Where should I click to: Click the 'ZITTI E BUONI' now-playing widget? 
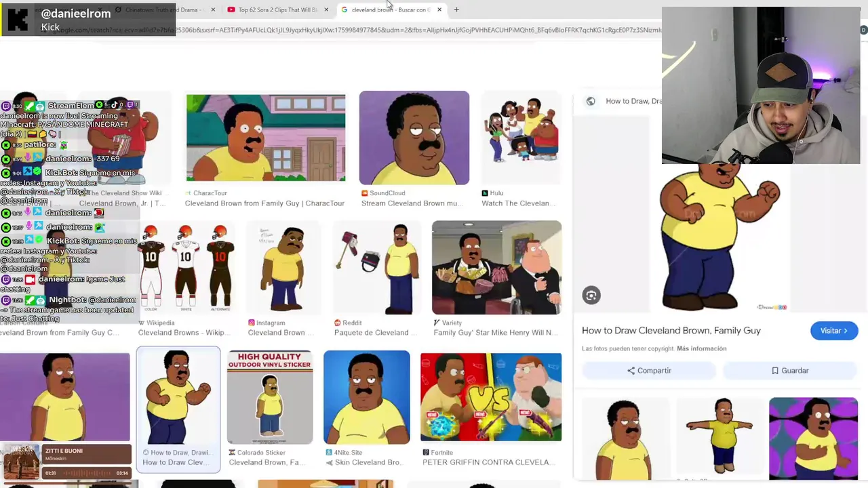pos(66,462)
